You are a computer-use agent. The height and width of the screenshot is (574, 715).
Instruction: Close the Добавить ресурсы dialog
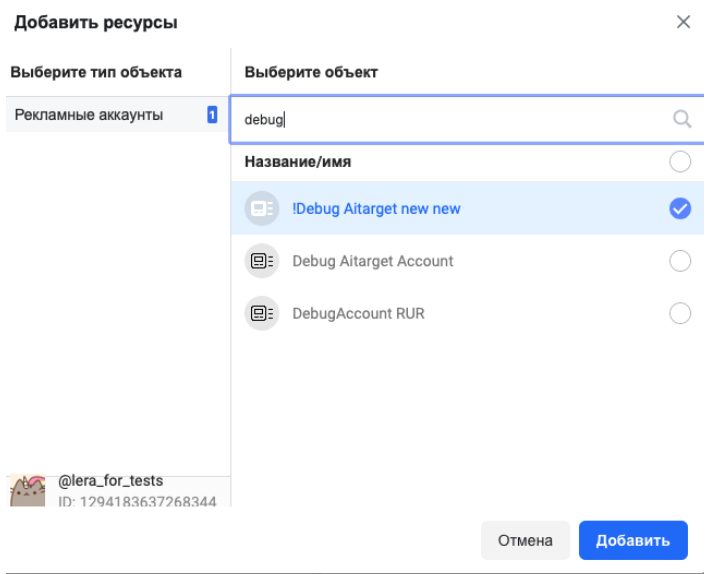(x=683, y=22)
